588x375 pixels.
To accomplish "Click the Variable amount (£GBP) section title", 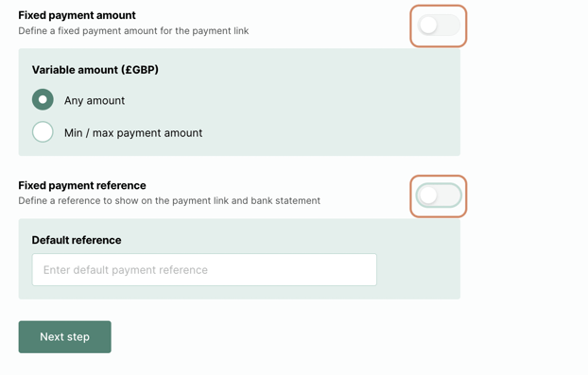I will 95,70.
